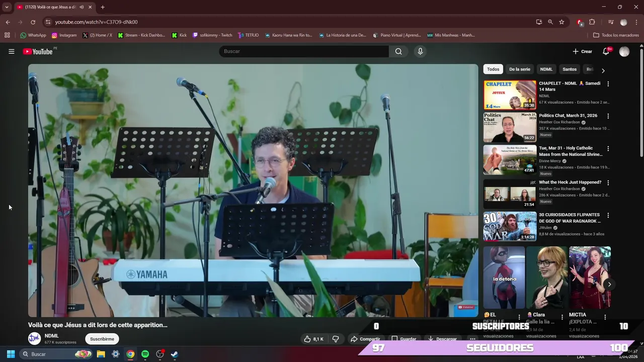644x362 pixels.
Task: Click the browser back arrow
Action: pyautogui.click(x=8, y=22)
